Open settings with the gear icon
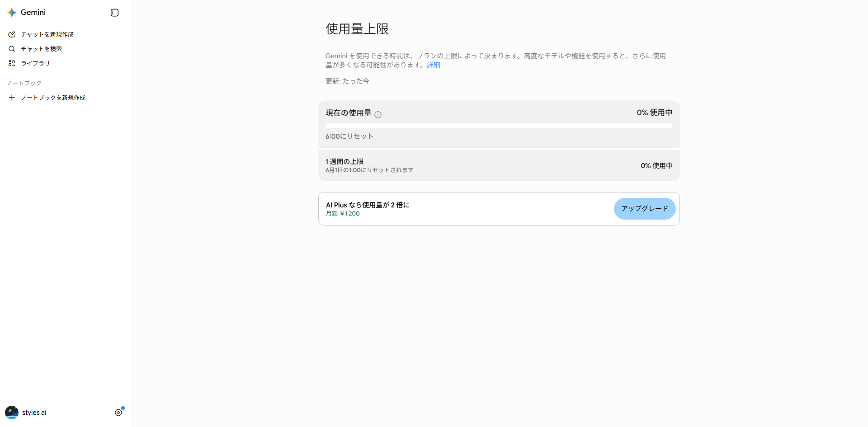 118,413
